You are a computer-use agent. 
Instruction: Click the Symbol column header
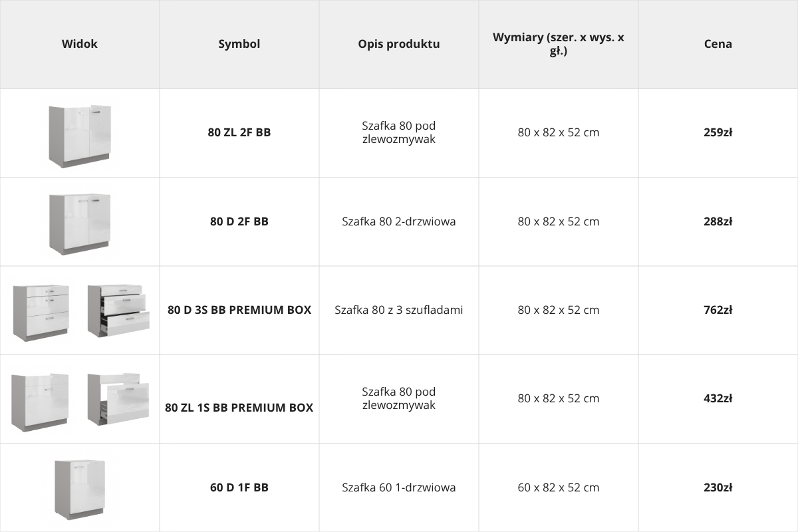239,44
